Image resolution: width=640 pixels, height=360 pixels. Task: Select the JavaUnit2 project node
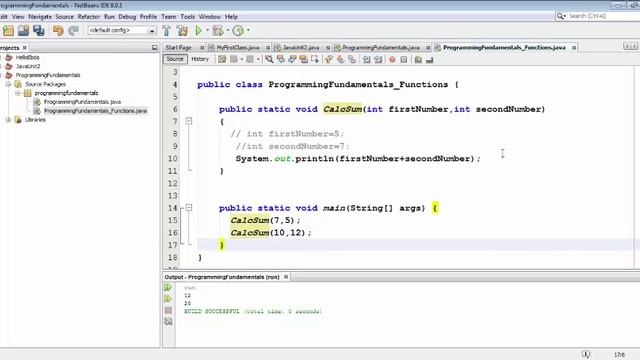(28, 66)
